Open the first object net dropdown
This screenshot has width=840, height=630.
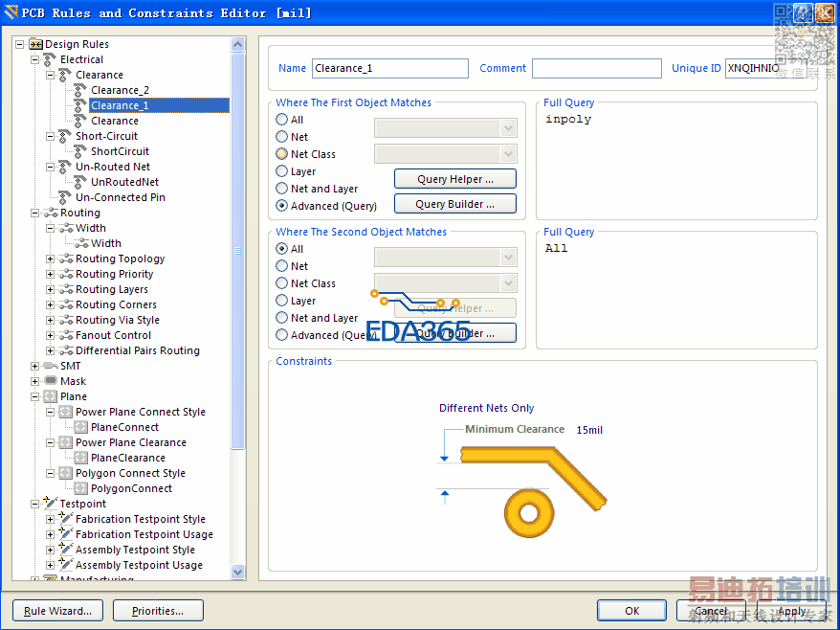pyautogui.click(x=508, y=128)
